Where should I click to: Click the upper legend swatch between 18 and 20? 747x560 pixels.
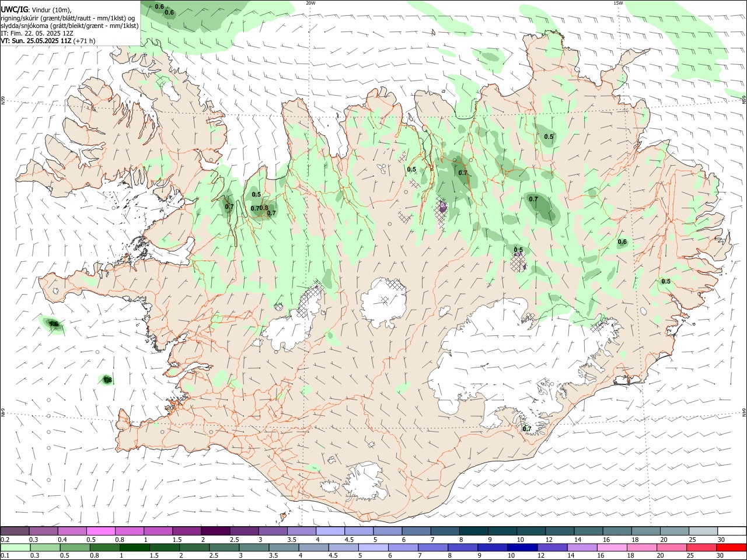[647, 531]
